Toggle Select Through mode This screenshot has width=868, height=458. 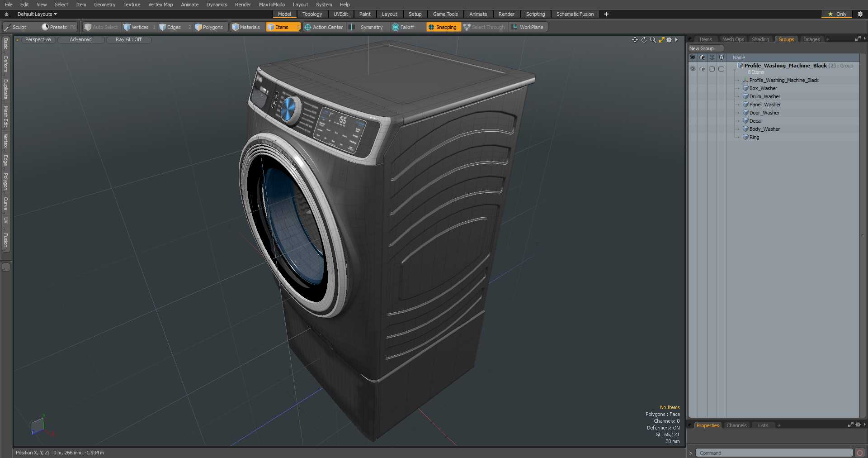[484, 27]
